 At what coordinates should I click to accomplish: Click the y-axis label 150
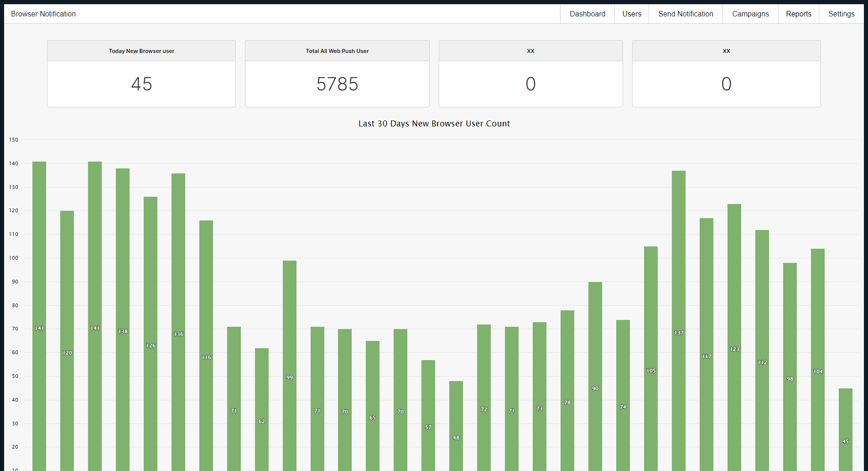[x=14, y=140]
